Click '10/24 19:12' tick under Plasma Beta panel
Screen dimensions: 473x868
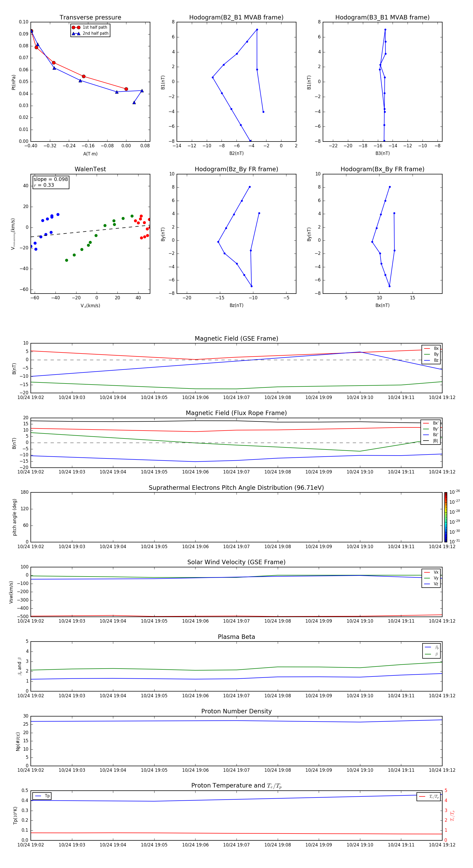coord(442,695)
